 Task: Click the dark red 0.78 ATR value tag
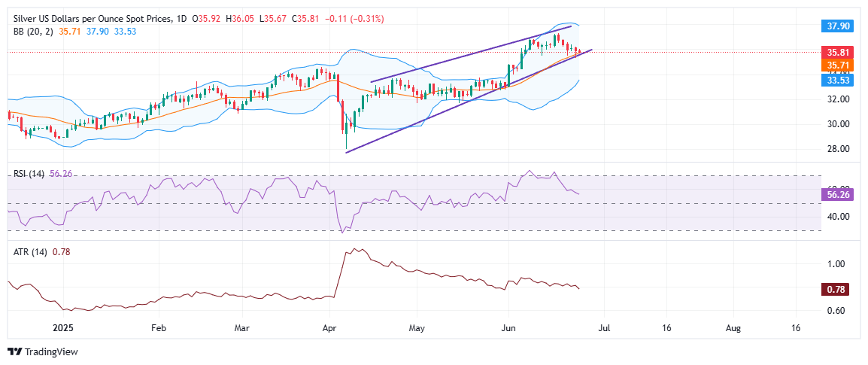tap(839, 290)
